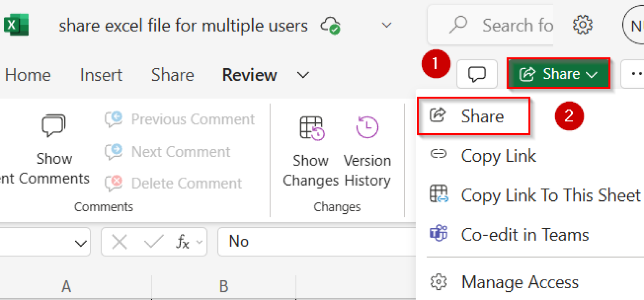Open the Search box magnifier icon

tap(457, 25)
